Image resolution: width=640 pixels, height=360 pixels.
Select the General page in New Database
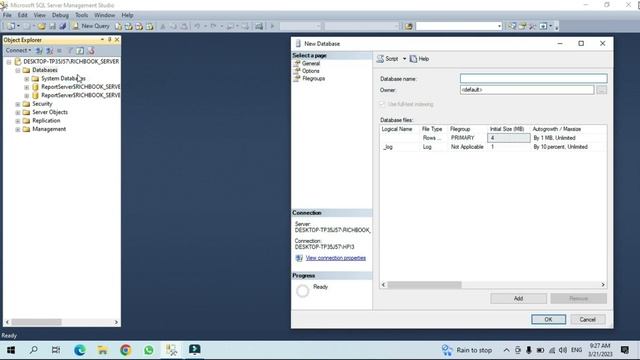tap(311, 63)
